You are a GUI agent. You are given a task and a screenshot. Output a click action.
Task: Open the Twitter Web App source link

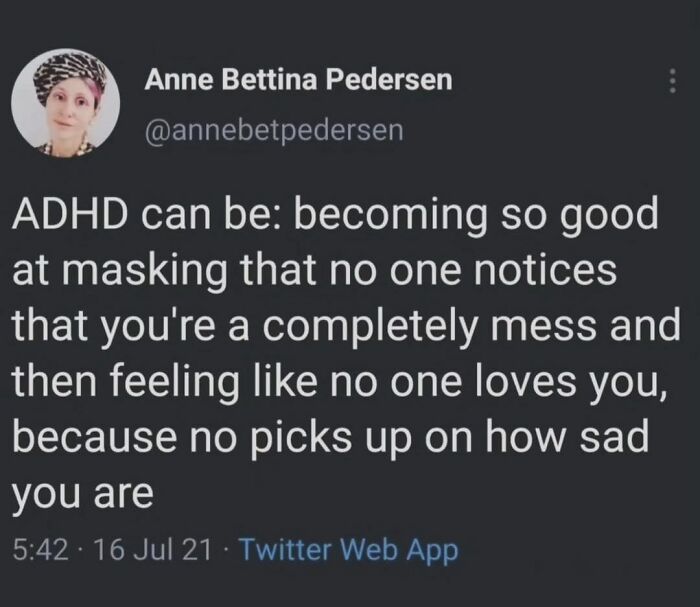(x=349, y=549)
